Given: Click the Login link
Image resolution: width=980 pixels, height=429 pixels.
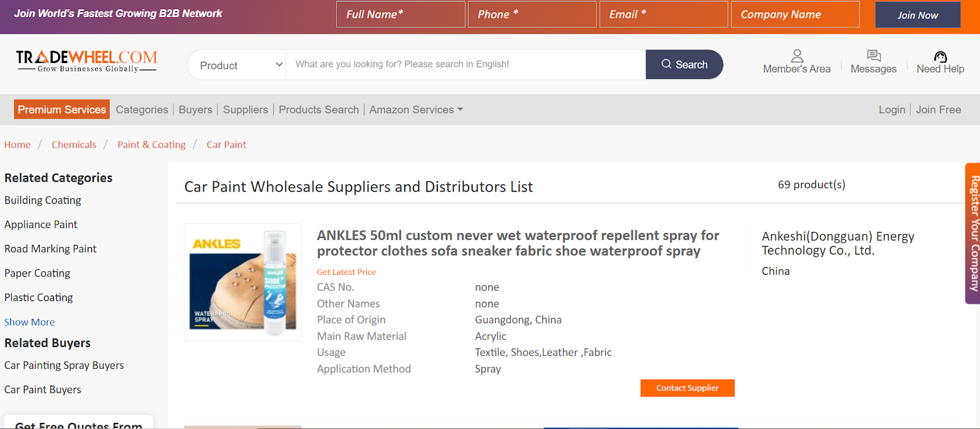Looking at the screenshot, I should click(892, 110).
